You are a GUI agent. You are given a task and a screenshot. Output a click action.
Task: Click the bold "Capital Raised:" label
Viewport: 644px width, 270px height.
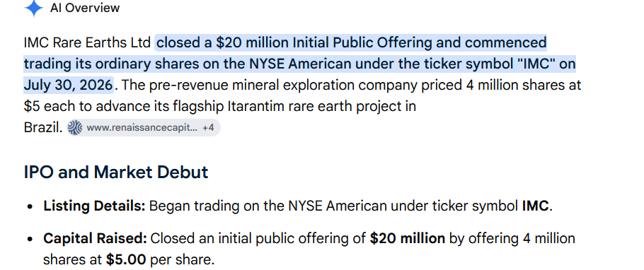pos(96,238)
